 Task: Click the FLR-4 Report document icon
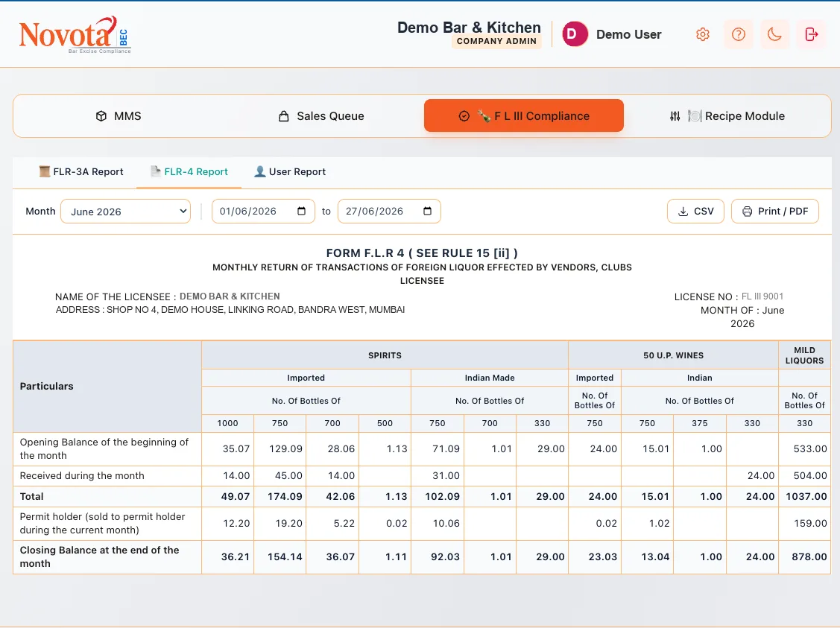pos(155,171)
